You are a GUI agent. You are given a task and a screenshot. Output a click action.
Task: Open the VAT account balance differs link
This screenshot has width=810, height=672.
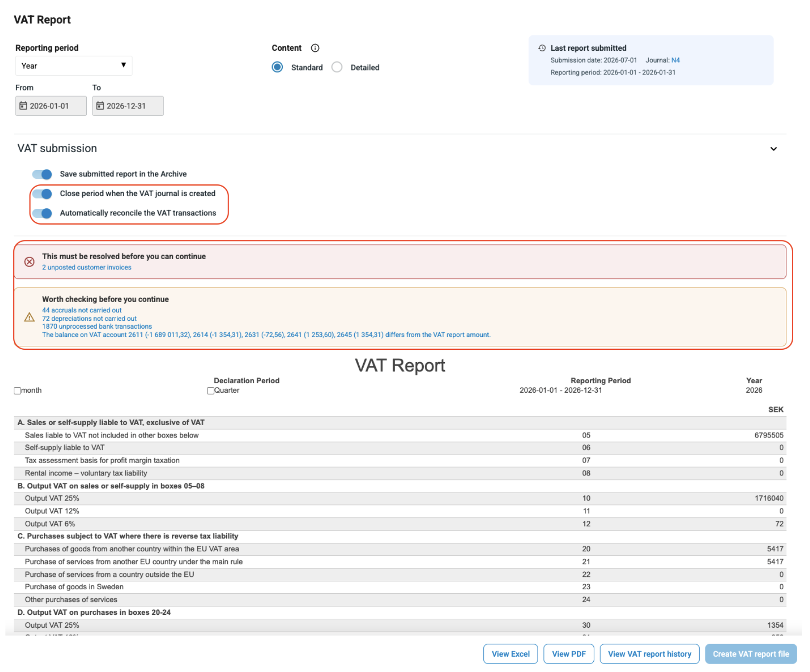pos(266,335)
